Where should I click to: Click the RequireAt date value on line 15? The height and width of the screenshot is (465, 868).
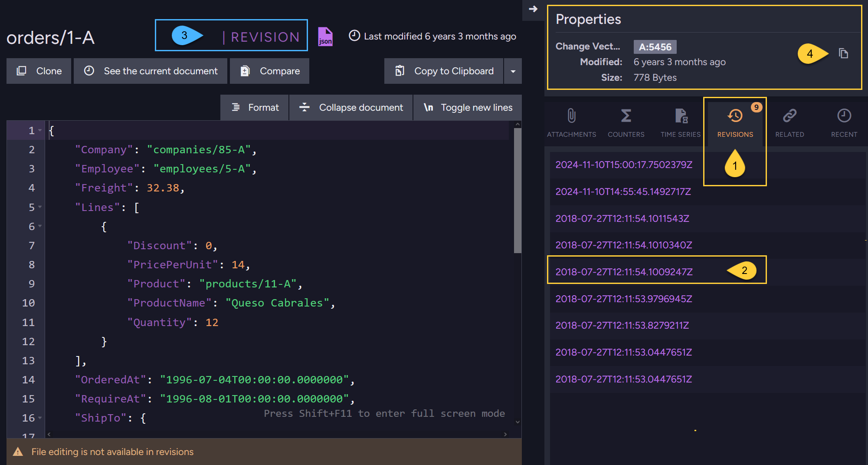point(254,399)
